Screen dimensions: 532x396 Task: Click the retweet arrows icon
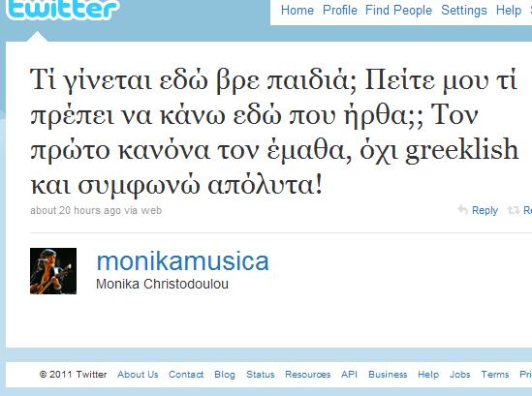[514, 210]
